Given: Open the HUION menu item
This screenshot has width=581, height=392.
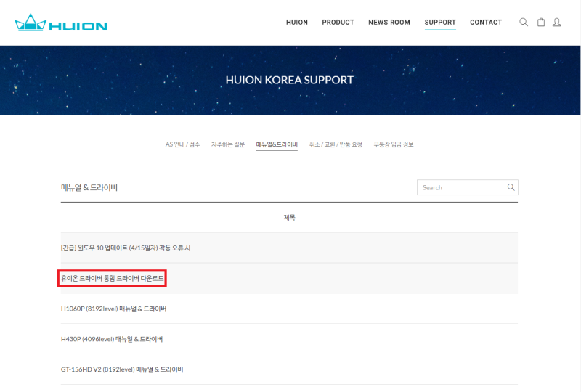Looking at the screenshot, I should pyautogui.click(x=297, y=23).
